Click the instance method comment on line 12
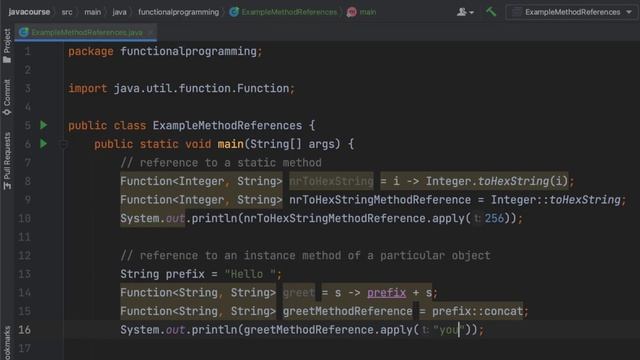 tap(305, 256)
